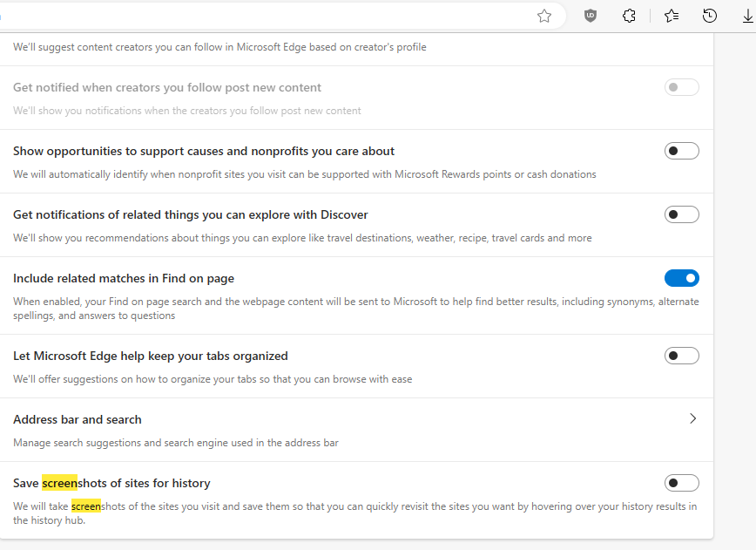Disable related matches in Find on page
The image size is (756, 550).
pos(681,278)
